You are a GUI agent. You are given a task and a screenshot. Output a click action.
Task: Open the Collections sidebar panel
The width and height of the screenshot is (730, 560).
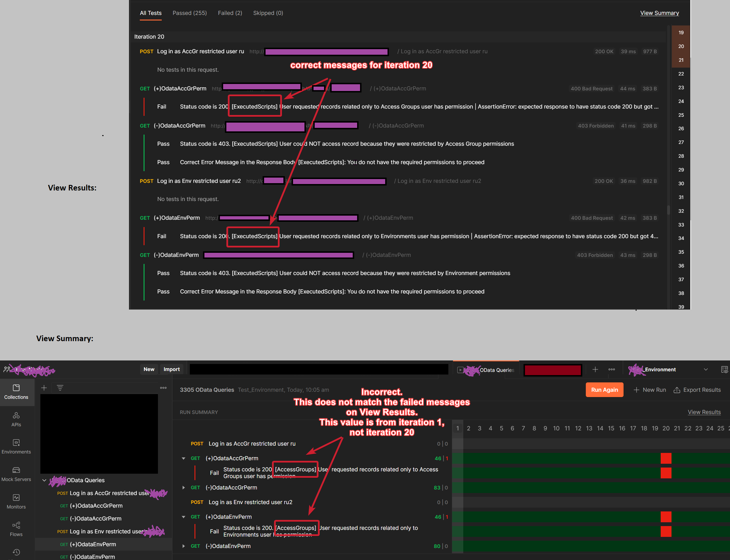(16, 392)
